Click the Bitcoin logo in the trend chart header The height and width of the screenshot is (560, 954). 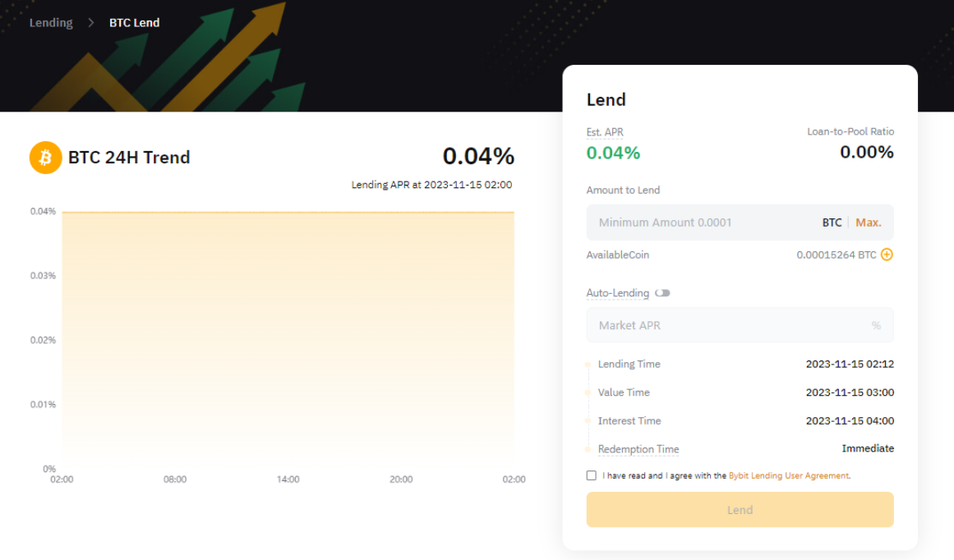[45, 158]
